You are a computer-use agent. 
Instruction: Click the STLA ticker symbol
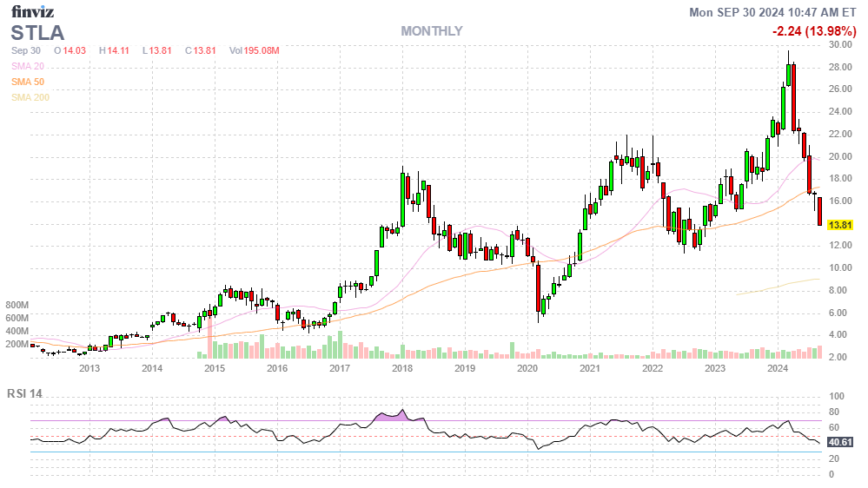click(x=37, y=33)
